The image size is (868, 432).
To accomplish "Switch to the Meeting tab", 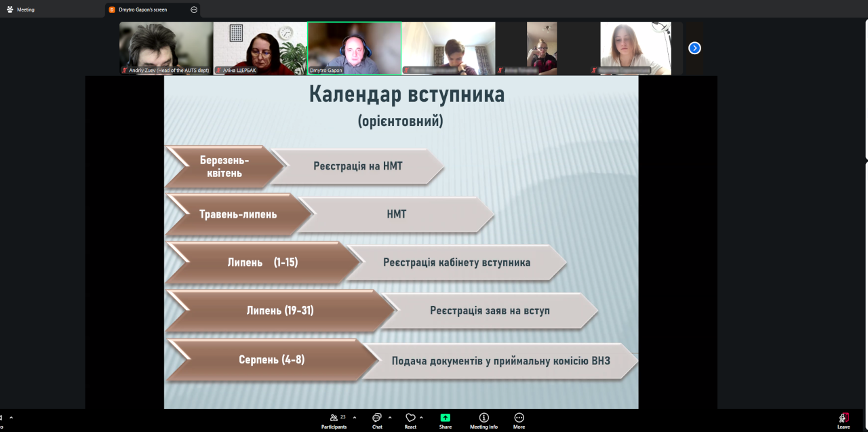I will pyautogui.click(x=20, y=9).
